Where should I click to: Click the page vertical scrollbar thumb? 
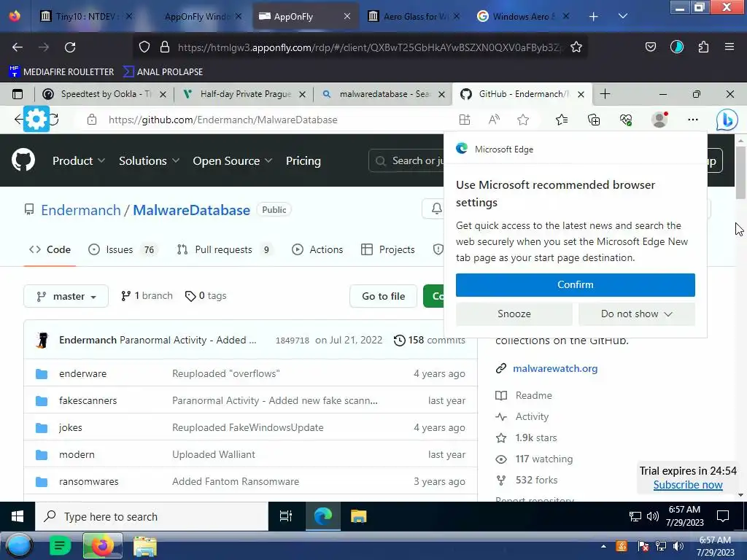click(x=740, y=172)
